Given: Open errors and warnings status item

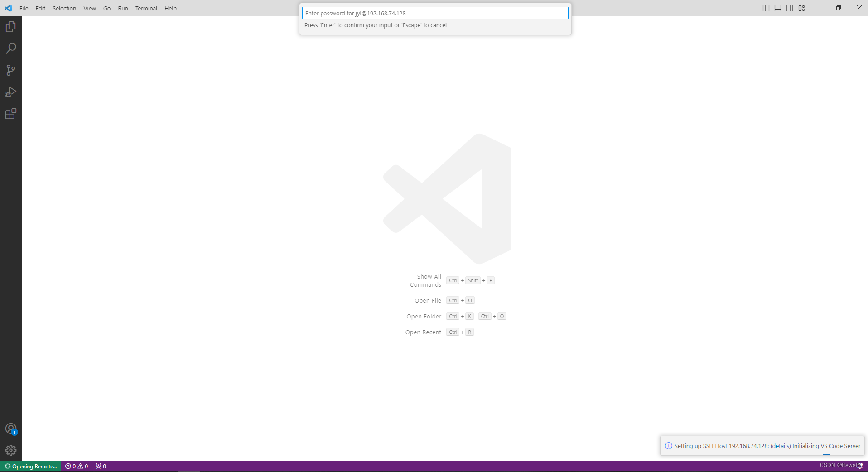Looking at the screenshot, I should 77,466.
